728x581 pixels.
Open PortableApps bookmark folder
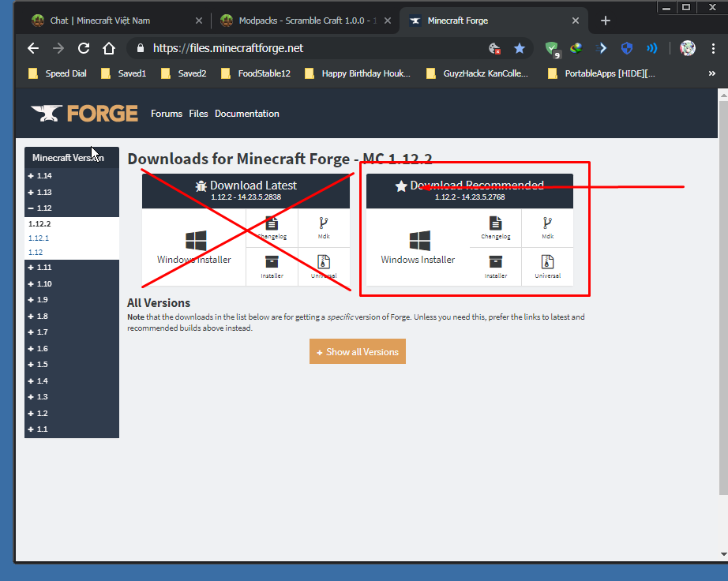coord(602,73)
